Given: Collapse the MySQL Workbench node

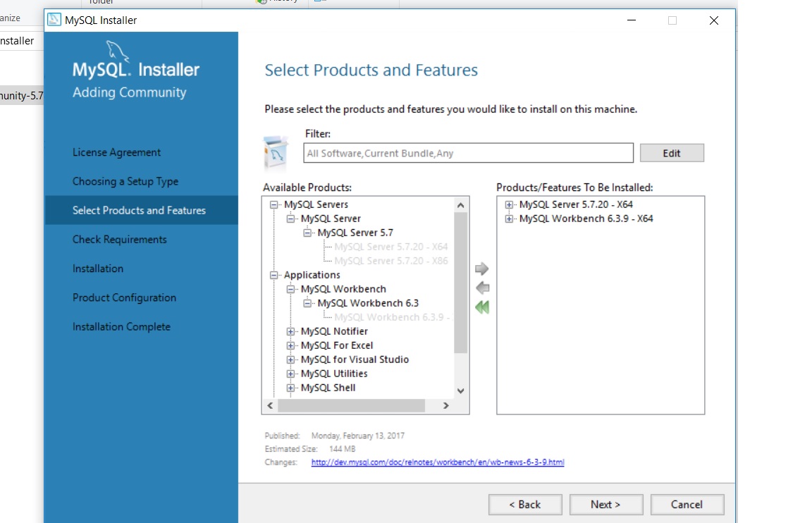Looking at the screenshot, I should 290,289.
